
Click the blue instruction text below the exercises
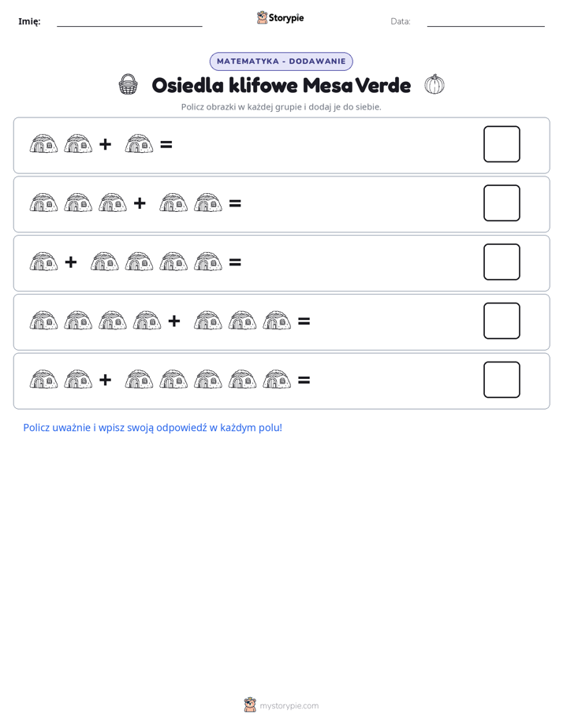[x=153, y=428]
